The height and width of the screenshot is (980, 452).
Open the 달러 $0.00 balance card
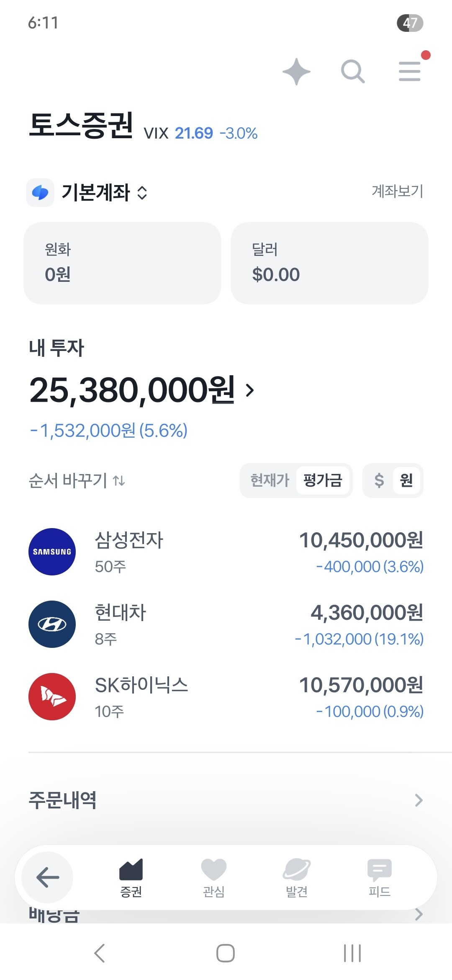(329, 263)
